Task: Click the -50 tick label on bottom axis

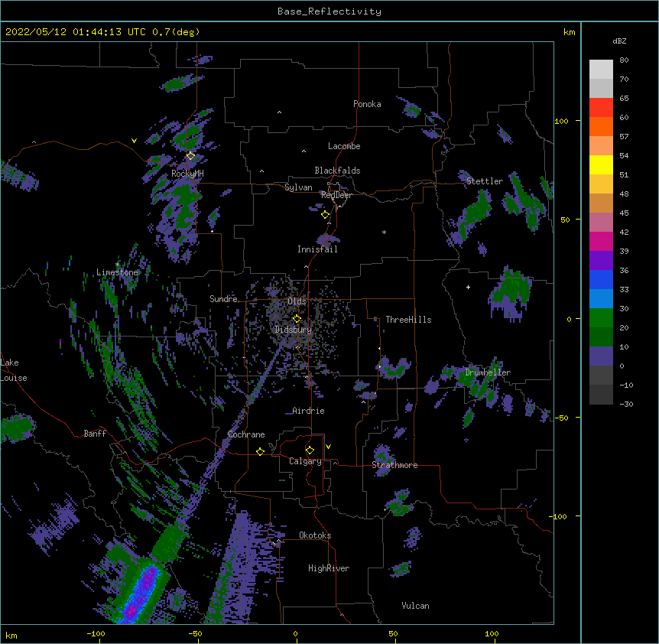Action: click(195, 633)
